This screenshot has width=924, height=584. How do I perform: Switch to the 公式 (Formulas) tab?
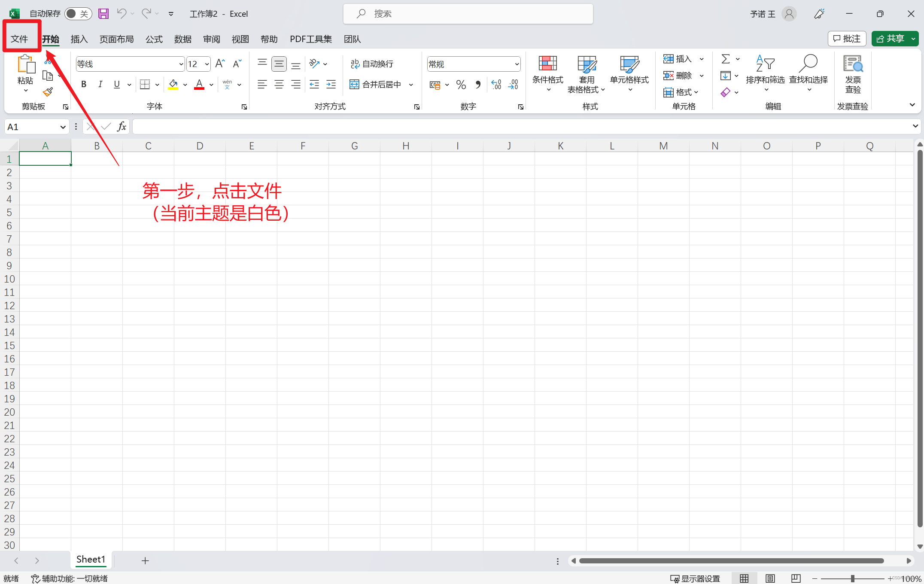pyautogui.click(x=154, y=39)
